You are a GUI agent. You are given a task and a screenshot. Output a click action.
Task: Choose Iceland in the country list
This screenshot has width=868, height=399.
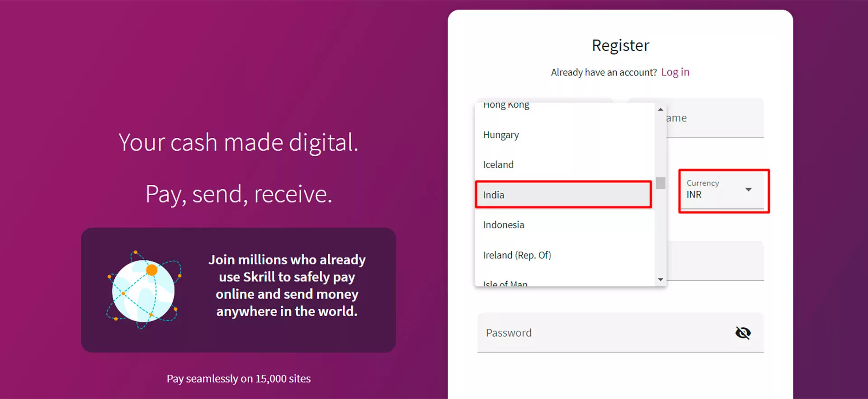click(498, 165)
